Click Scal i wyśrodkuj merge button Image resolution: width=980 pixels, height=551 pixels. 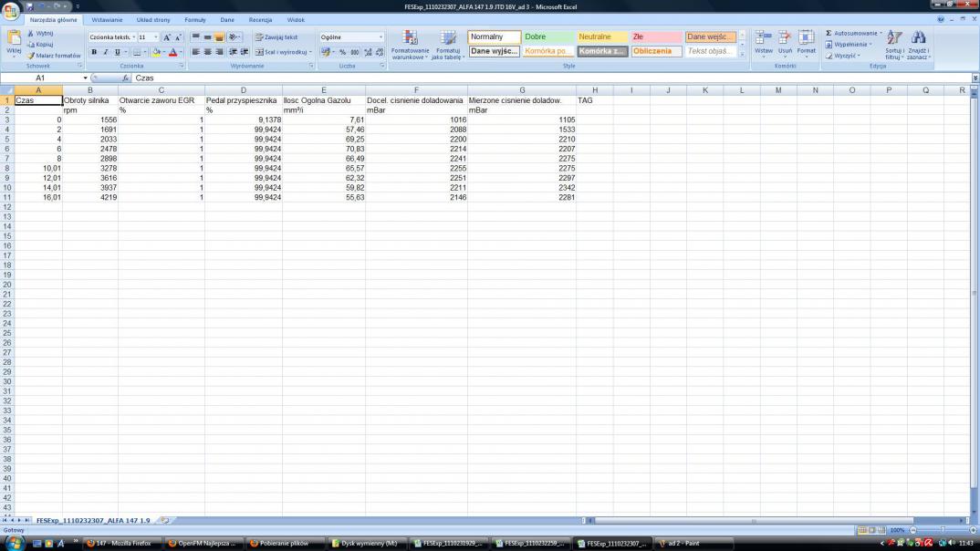pyautogui.click(x=281, y=53)
